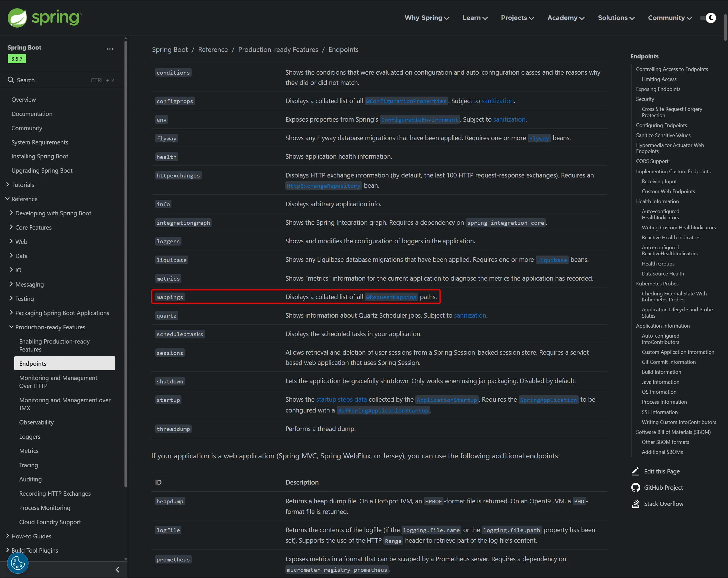Viewport: 728px width, 578px height.
Task: Click the Stack Overflow icon
Action: point(635,504)
